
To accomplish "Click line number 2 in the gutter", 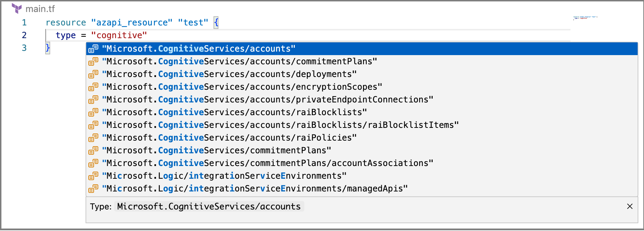I will click(x=24, y=35).
